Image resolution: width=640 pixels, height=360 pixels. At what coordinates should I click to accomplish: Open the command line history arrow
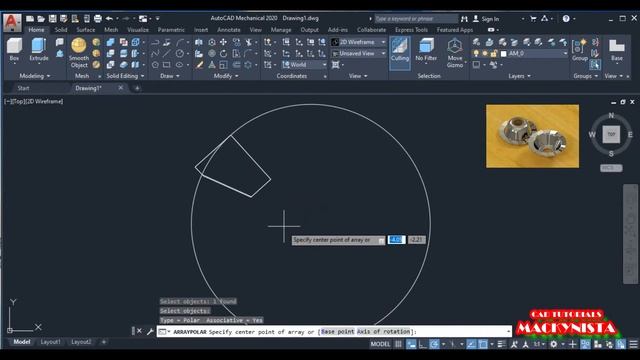(x=508, y=331)
